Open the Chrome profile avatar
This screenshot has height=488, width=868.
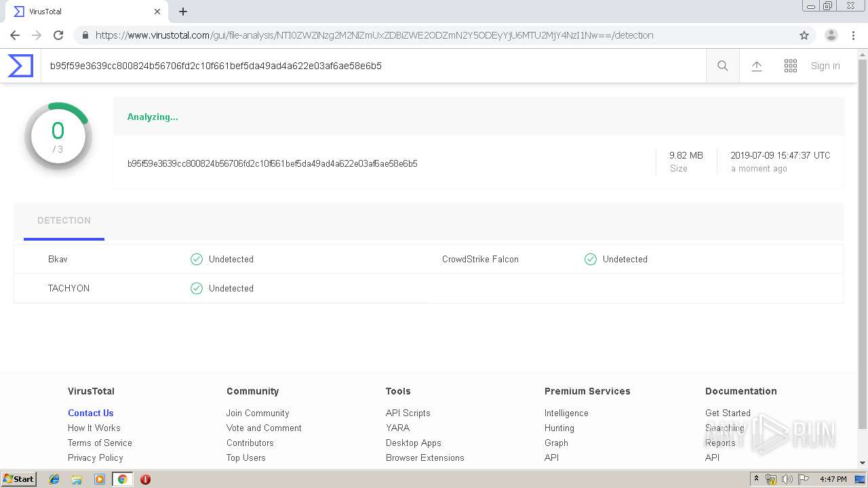(831, 35)
